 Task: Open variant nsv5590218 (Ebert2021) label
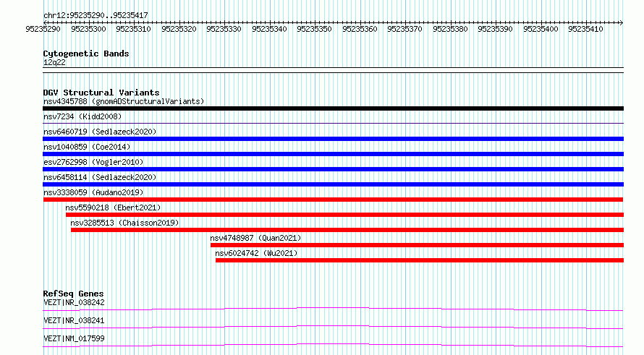(x=113, y=208)
